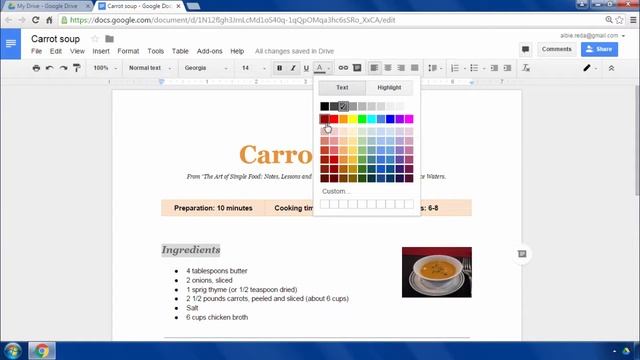Open the line spacing options
640x360 pixels.
coord(435,68)
